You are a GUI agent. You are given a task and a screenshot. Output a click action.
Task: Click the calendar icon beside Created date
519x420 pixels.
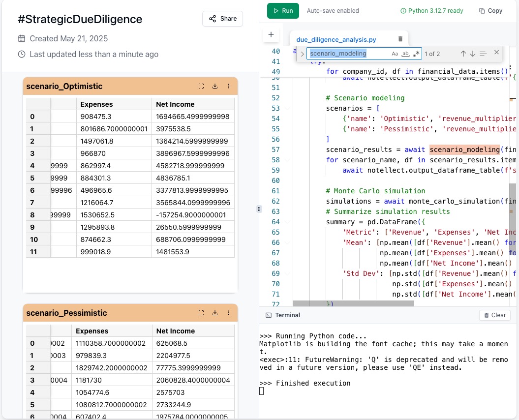coord(22,38)
